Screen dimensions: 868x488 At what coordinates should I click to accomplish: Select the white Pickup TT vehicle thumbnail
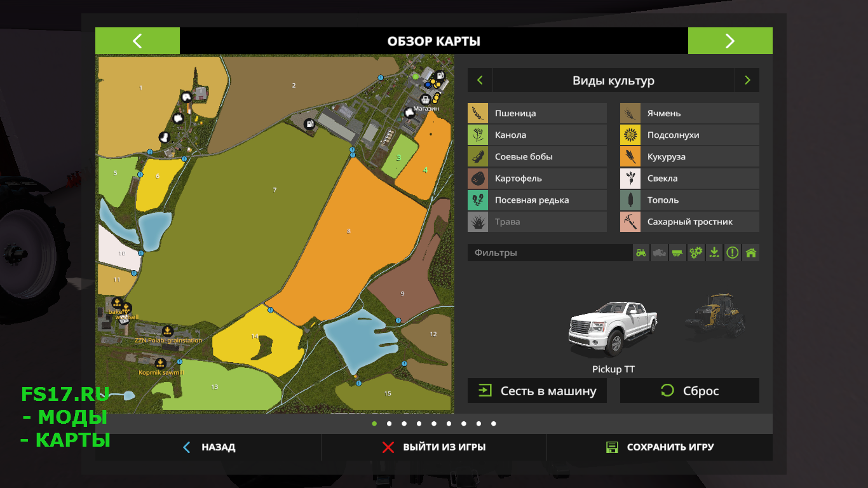click(613, 329)
